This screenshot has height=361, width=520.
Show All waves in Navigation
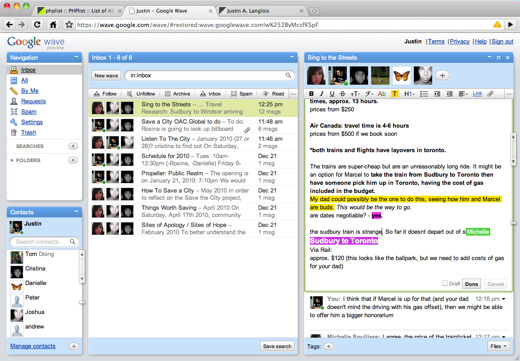click(x=24, y=80)
